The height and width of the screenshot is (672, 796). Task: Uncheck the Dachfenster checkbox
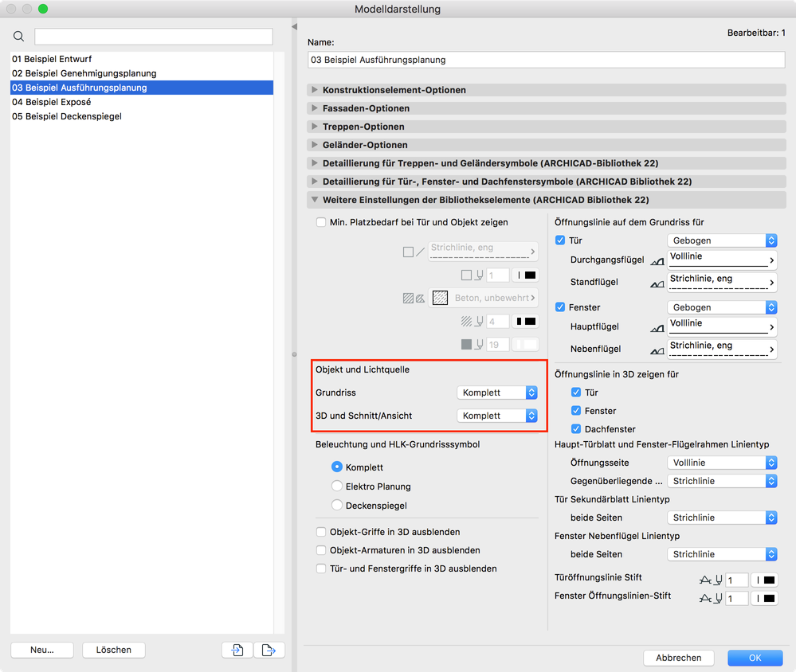[575, 429]
